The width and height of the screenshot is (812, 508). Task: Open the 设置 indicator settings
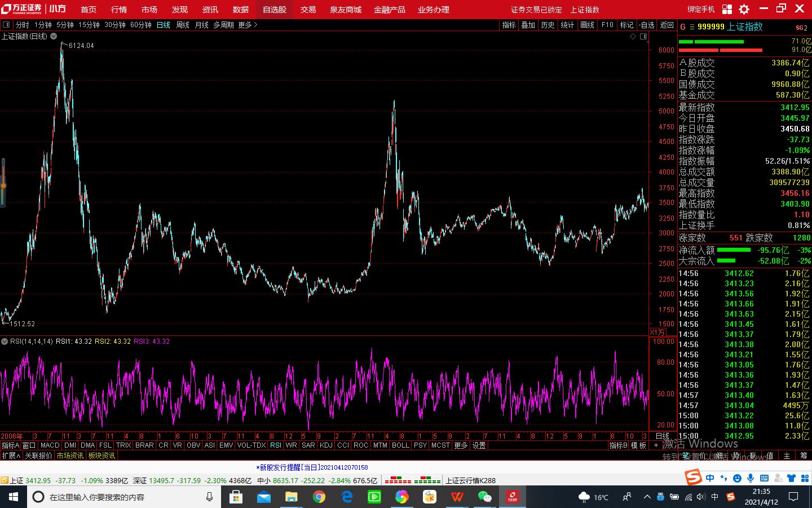click(x=479, y=445)
